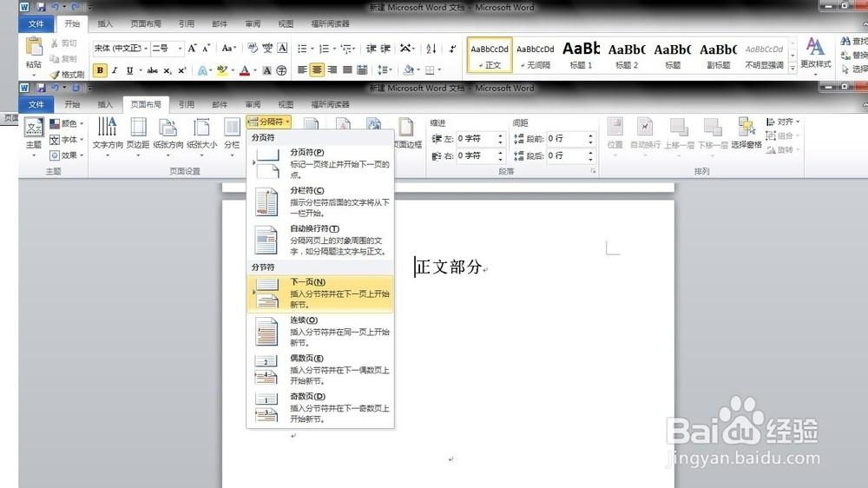868x488 pixels.
Task: Toggle bold formatting button
Action: (x=101, y=70)
